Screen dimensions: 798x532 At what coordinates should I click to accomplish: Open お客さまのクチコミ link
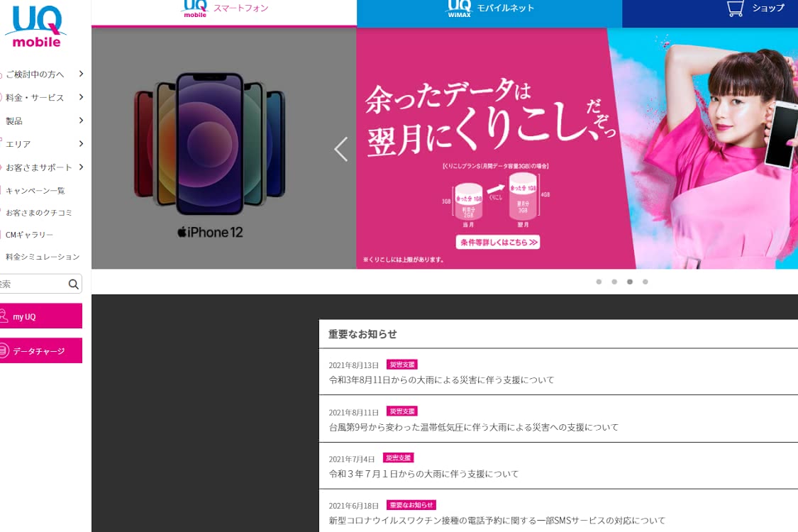click(x=39, y=213)
